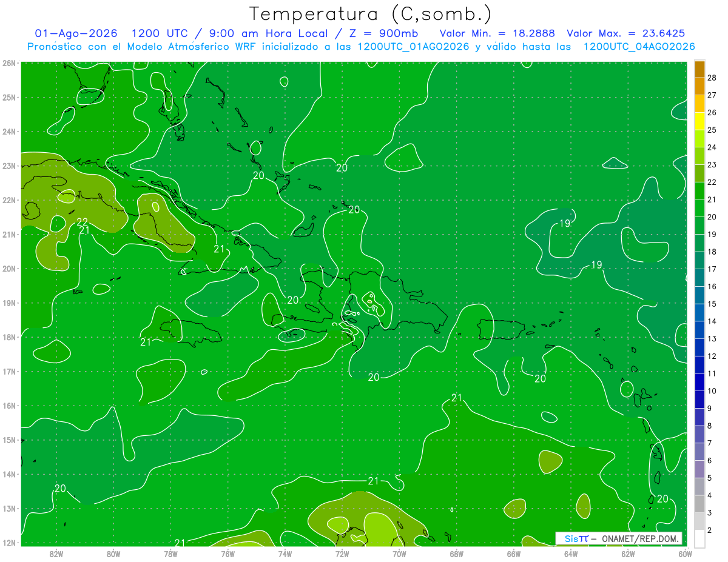Click the '19N' latitude axis label
The image size is (728, 562).
8,303
